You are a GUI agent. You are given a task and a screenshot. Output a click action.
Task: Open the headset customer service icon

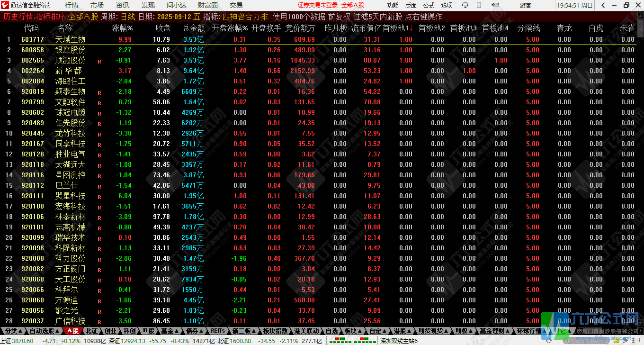pos(465,5)
